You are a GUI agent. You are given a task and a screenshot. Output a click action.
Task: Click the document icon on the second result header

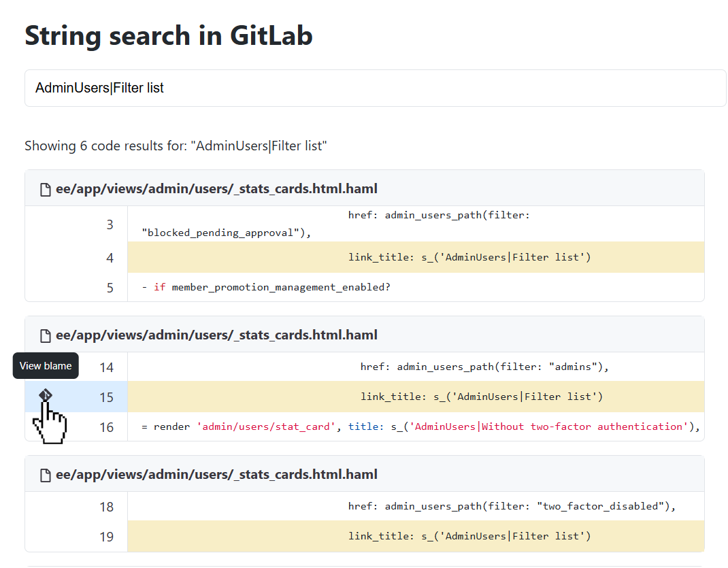click(x=45, y=335)
